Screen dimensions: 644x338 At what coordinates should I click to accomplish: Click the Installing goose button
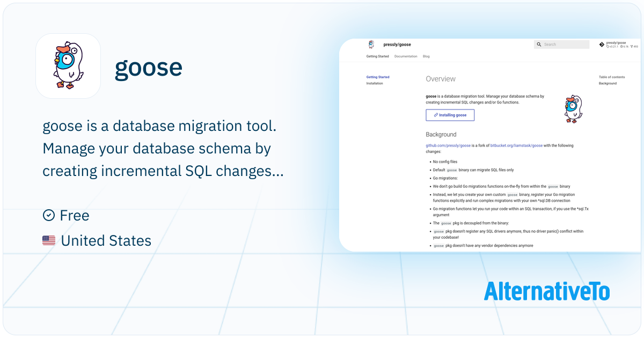pos(450,115)
